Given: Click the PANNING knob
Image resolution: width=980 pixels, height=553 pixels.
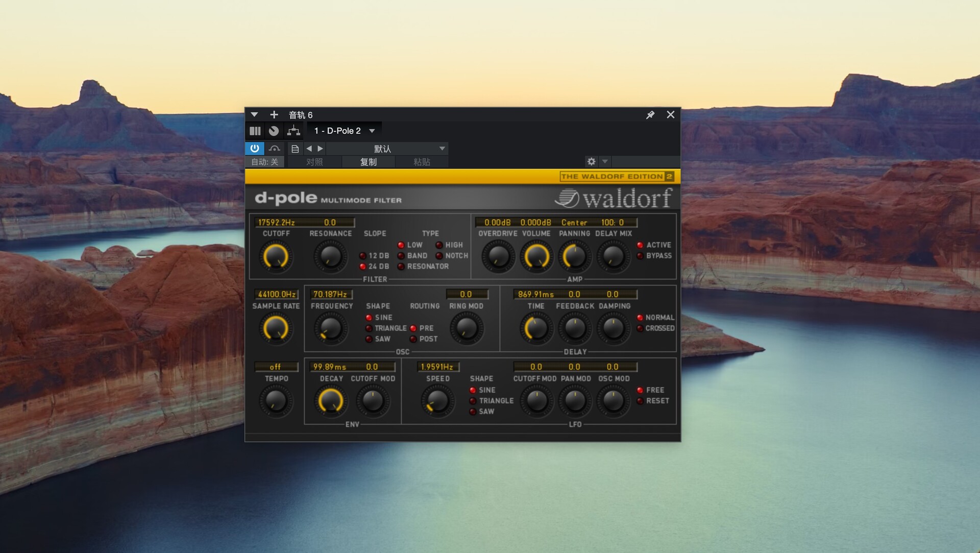Looking at the screenshot, I should point(575,256).
